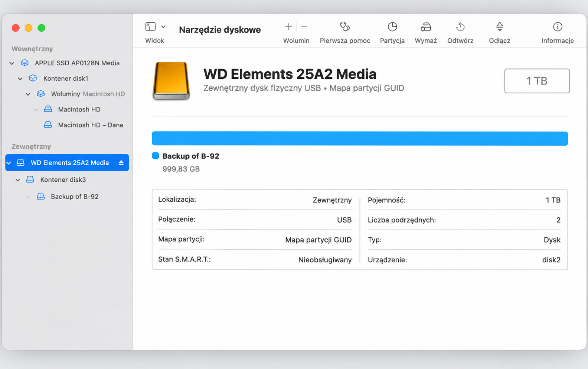
Task: Click the blue Backup of B-92 legend swatch
Action: (156, 156)
